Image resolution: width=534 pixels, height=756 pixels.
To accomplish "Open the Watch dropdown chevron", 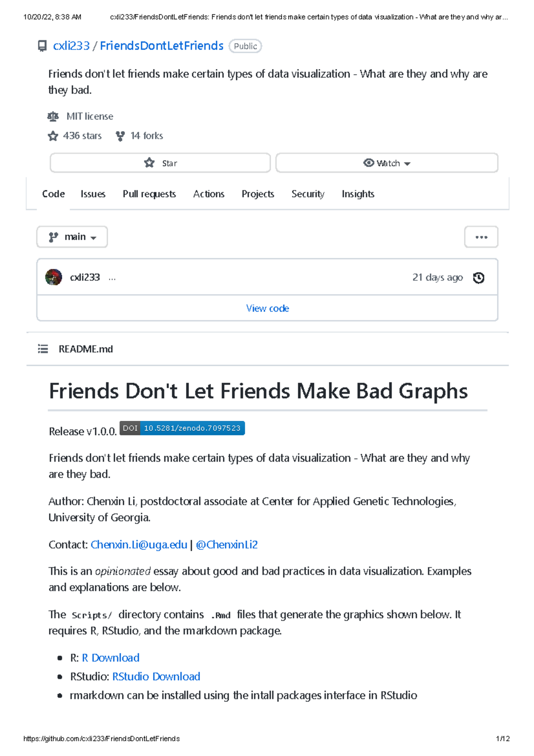I will point(407,164).
